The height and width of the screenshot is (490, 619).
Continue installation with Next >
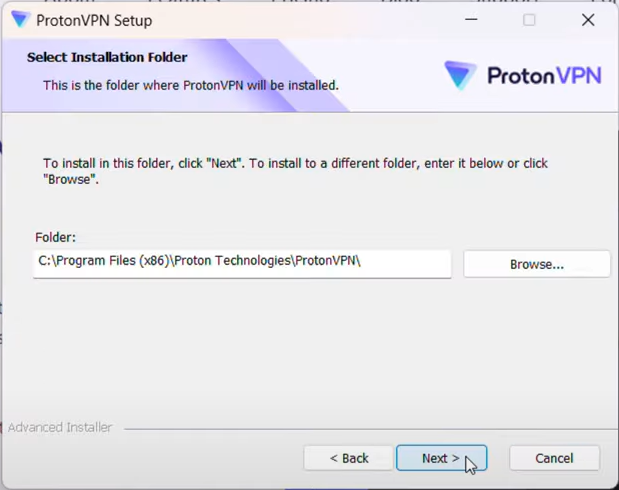click(x=441, y=458)
